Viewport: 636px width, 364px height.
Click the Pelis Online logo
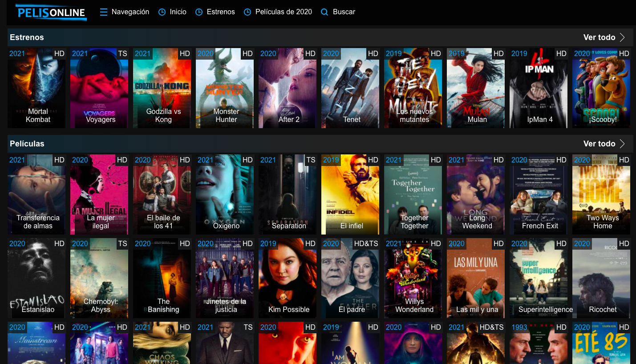click(51, 12)
